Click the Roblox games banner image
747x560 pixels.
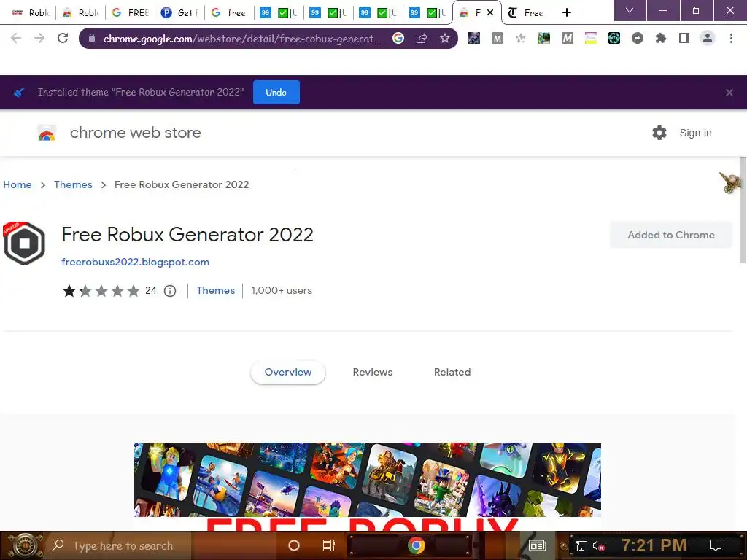(x=368, y=480)
